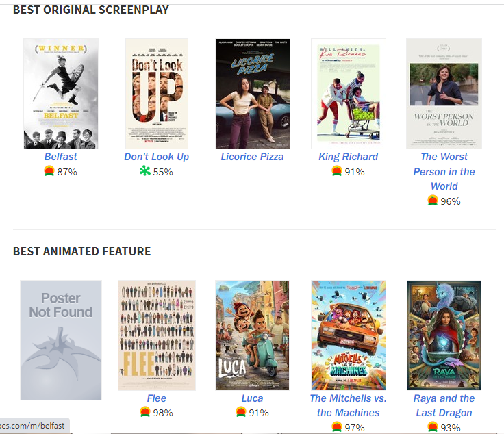The height and width of the screenshot is (434, 504).
Task: Click the fresh tomato icon beside 96% score
Action: tap(433, 201)
